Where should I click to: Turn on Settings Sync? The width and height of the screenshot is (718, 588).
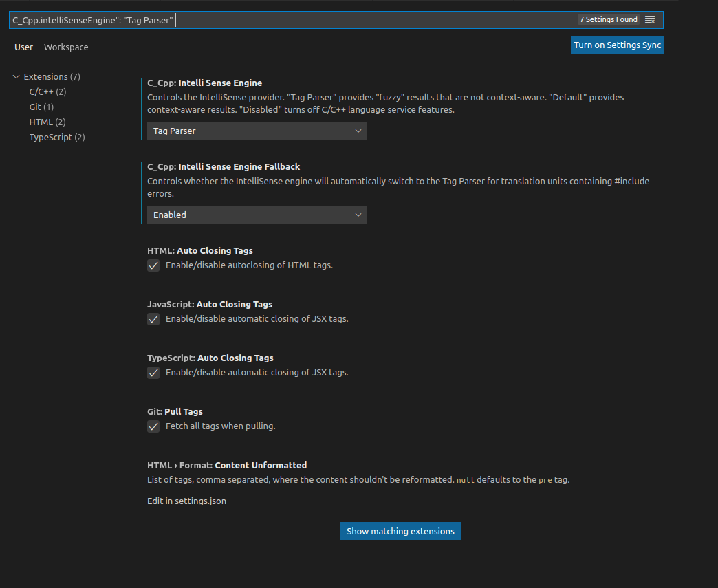point(617,45)
